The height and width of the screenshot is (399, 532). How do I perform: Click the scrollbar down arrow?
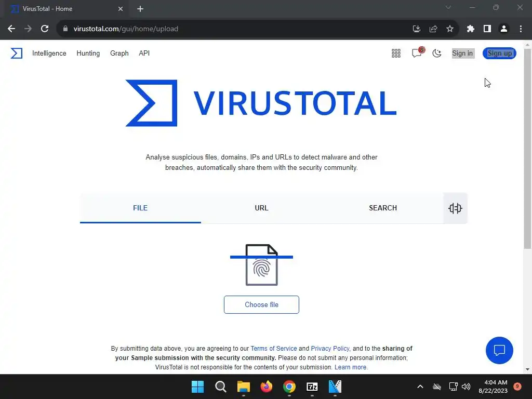tap(527, 369)
